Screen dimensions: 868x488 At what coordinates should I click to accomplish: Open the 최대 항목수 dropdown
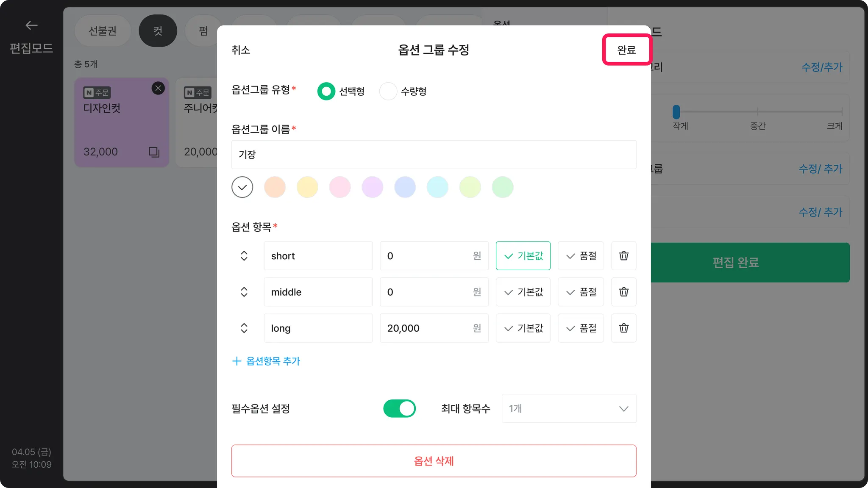pyautogui.click(x=569, y=408)
